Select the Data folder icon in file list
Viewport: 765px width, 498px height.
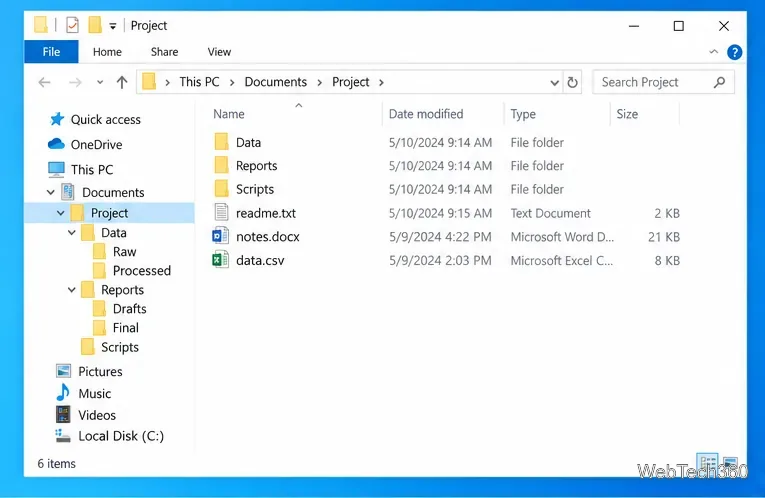click(x=221, y=142)
